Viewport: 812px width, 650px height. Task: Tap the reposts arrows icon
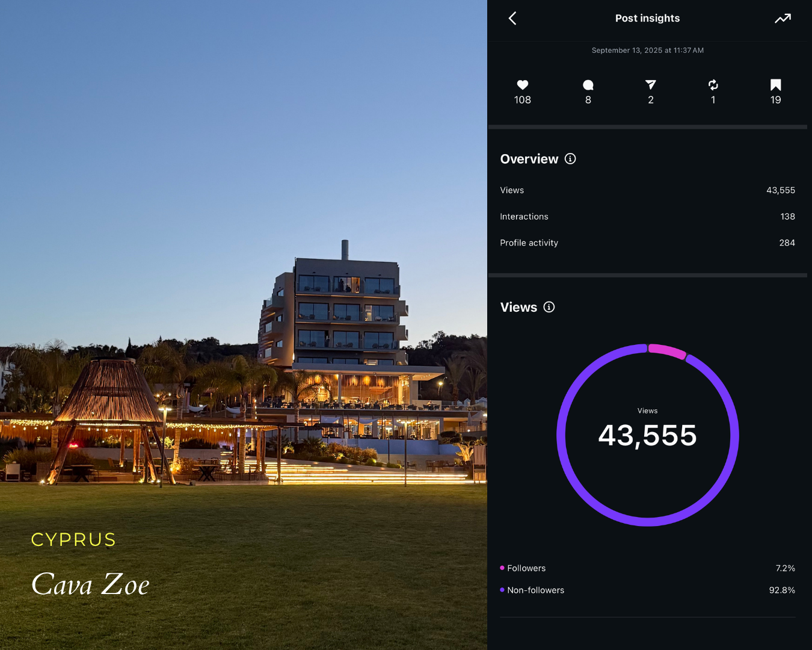click(713, 85)
